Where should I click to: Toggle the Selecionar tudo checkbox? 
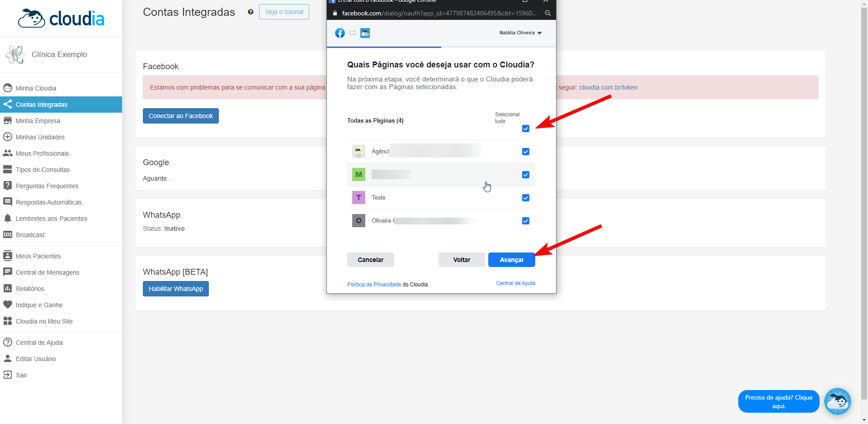[525, 129]
